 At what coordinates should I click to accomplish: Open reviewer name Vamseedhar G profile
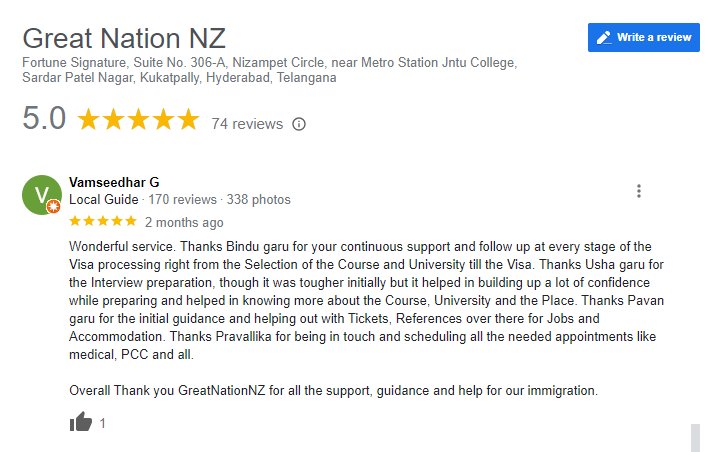coord(114,182)
